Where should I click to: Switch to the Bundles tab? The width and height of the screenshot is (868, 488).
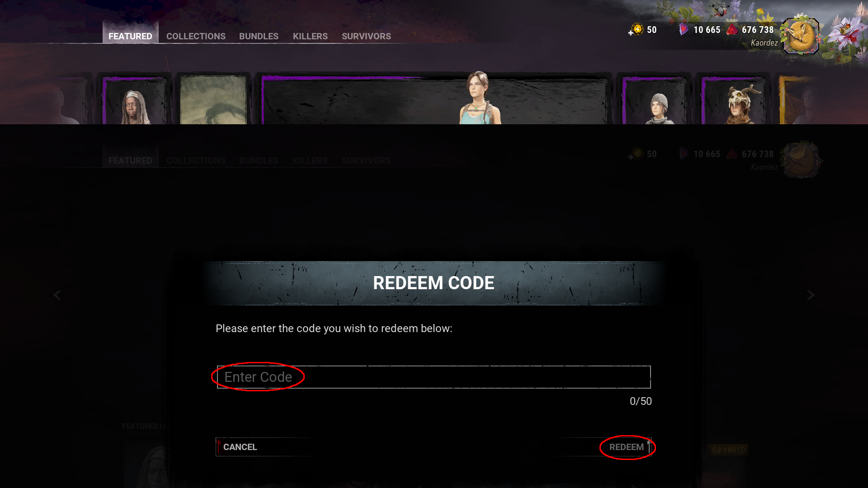tap(259, 36)
